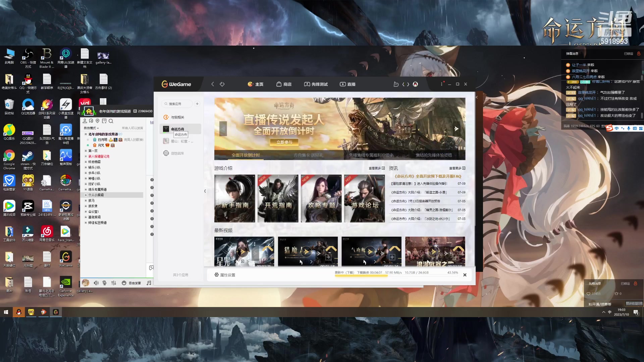Open the 冒险家请注意 先锋体验操作指引 news
The width and height of the screenshot is (644, 362).
pyautogui.click(x=419, y=184)
